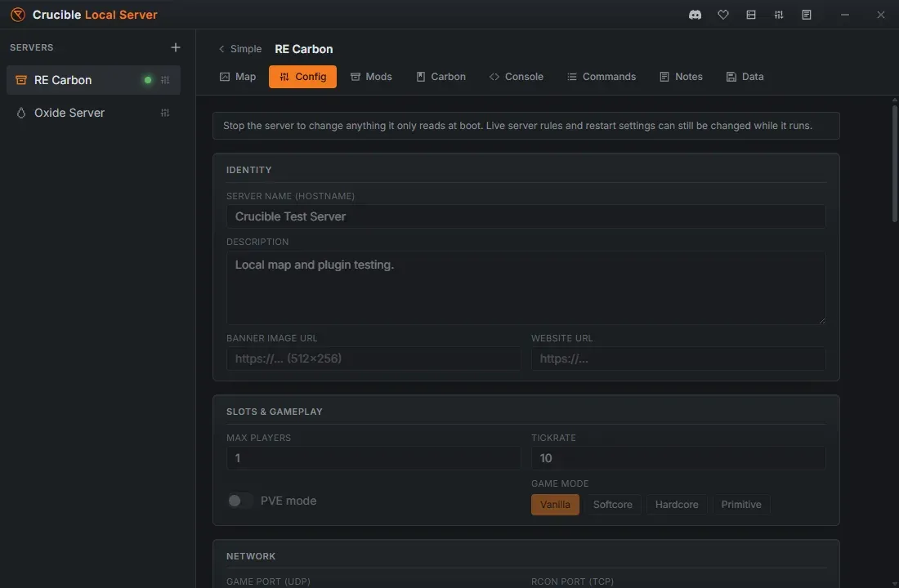Click the stop-the-server notice banner
This screenshot has height=588, width=899.
[526, 126]
